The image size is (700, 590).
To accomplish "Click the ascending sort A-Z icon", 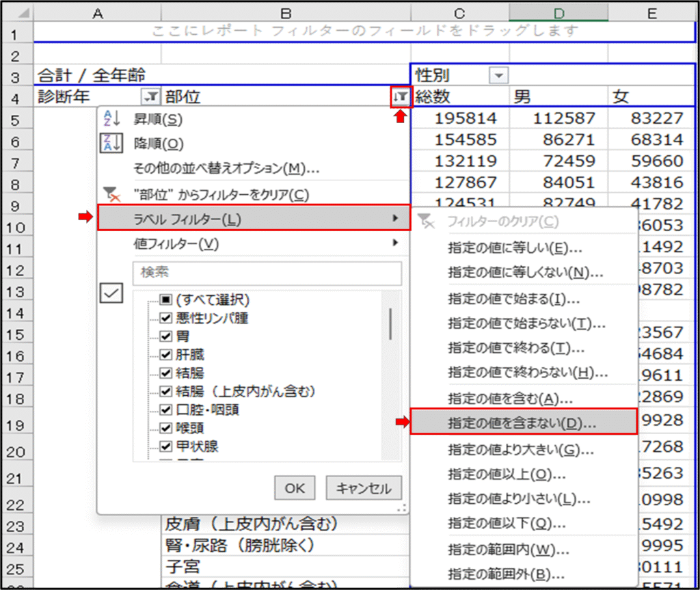I will click(x=111, y=119).
